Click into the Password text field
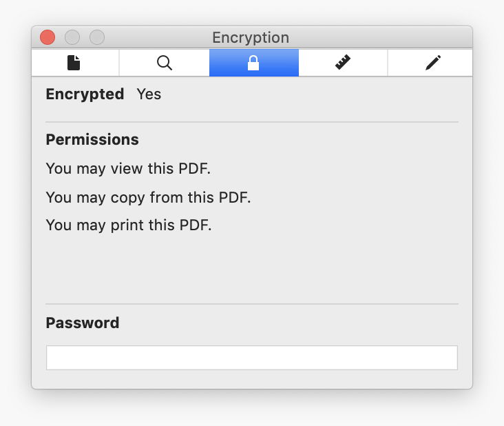Viewport: 504px width, 426px height. pos(251,358)
